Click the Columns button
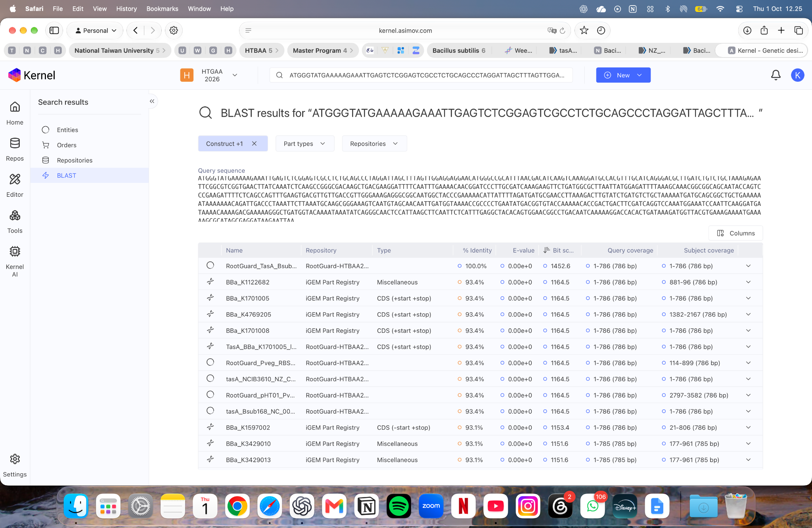Image resolution: width=812 pixels, height=528 pixels. pos(735,233)
